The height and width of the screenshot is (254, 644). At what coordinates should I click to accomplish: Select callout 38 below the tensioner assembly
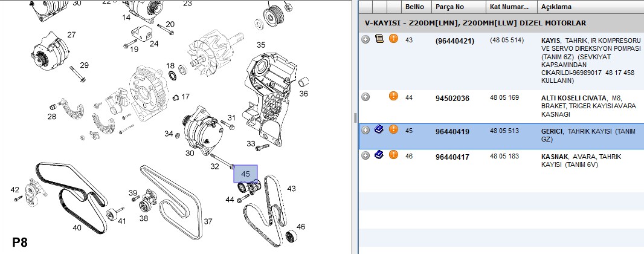(143, 218)
